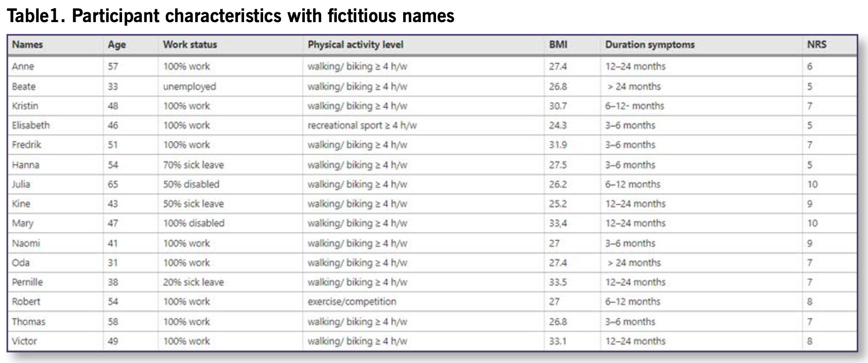Viewport: 868px width, 363px height.
Task: Select the age value 65
Action: [113, 184]
